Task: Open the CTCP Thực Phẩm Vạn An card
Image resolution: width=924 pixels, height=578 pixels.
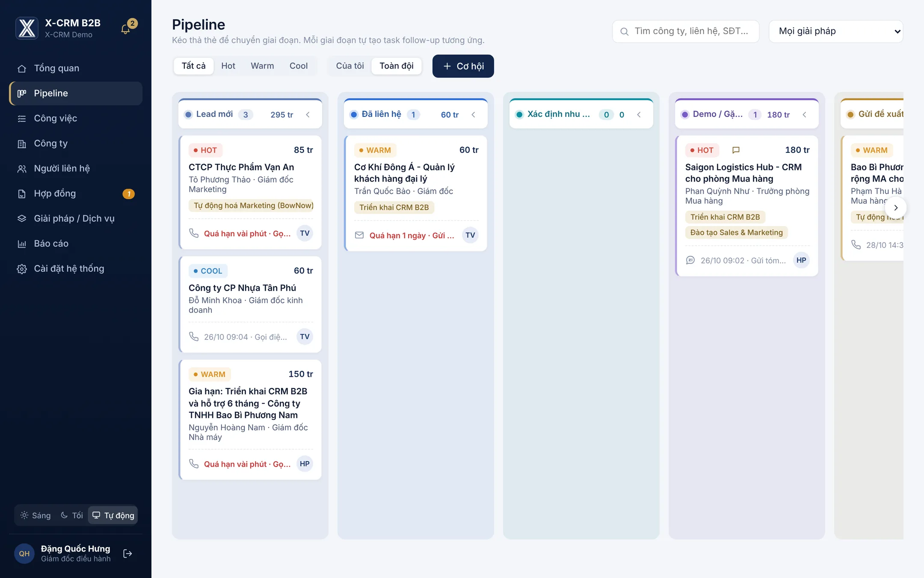Action: pyautogui.click(x=250, y=192)
